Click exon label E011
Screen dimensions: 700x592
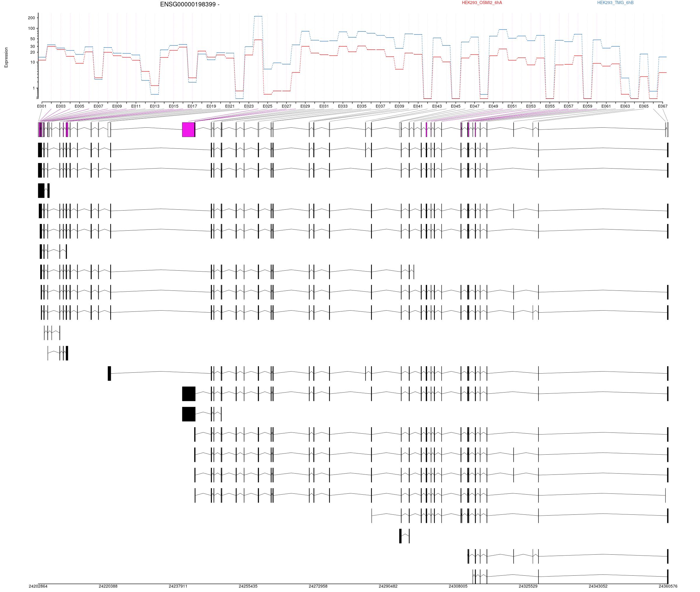tap(136, 106)
